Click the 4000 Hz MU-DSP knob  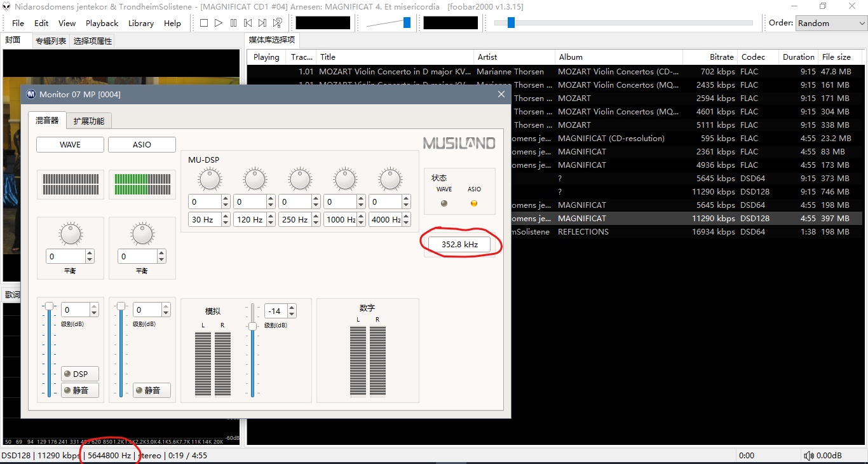[390, 180]
